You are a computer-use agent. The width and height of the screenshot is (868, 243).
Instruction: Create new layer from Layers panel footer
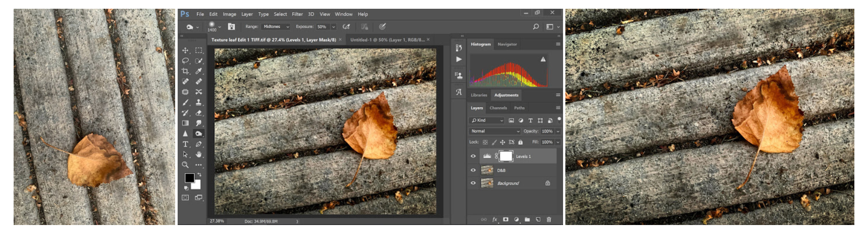pos(538,220)
